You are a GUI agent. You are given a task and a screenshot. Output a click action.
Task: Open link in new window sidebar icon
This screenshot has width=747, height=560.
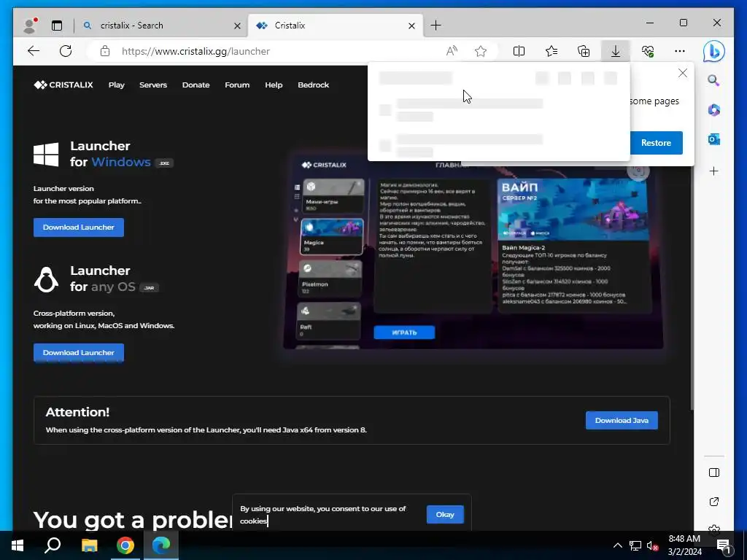(713, 502)
